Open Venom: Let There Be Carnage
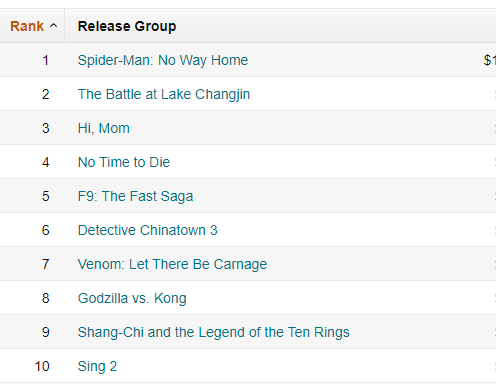 pyautogui.click(x=172, y=264)
